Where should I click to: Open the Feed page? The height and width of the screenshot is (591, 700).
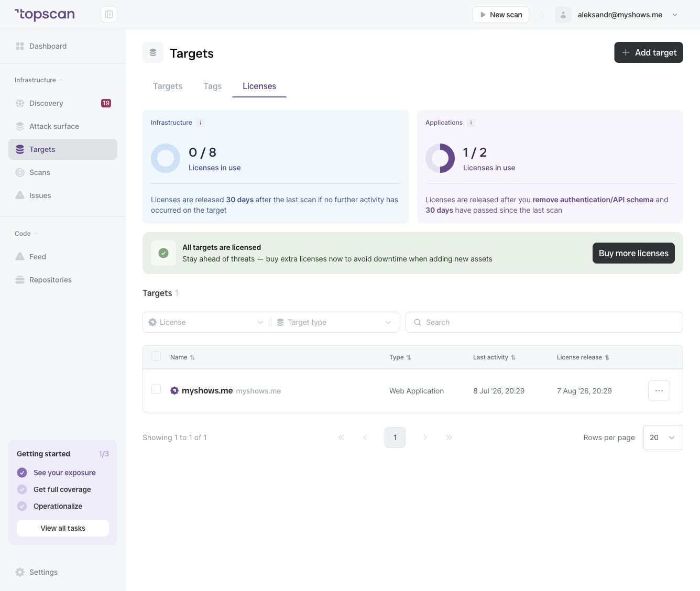pyautogui.click(x=63, y=257)
